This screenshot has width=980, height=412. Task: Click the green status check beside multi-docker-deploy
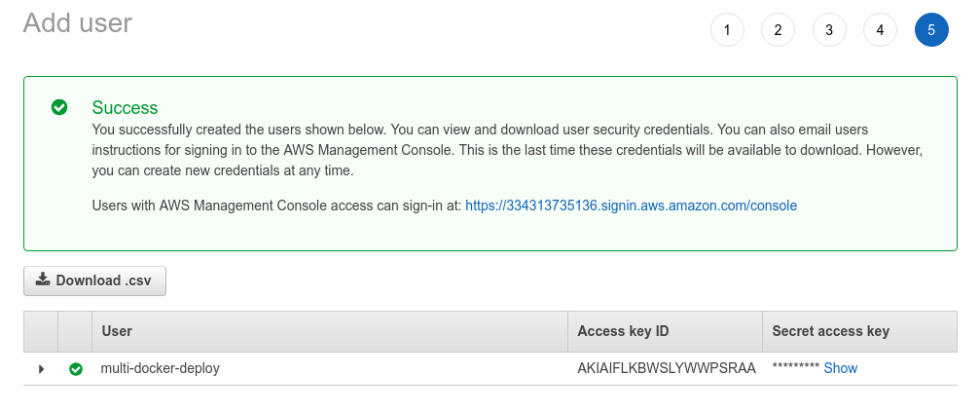click(x=76, y=369)
